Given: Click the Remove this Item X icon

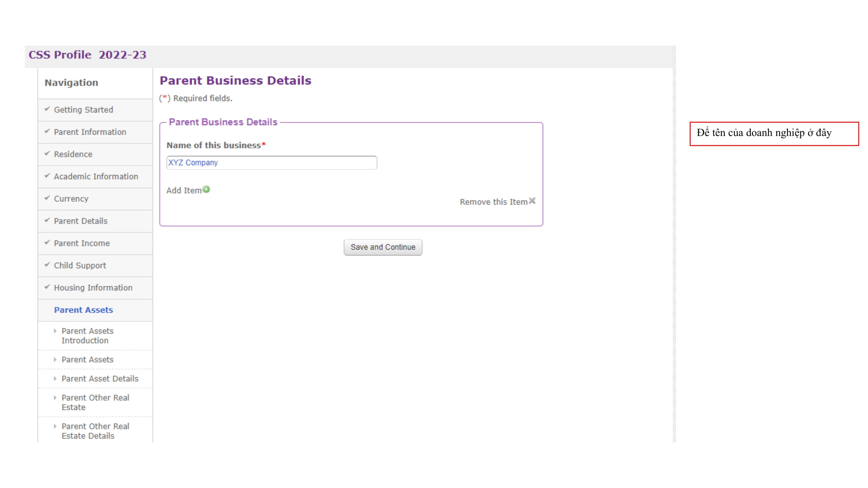Looking at the screenshot, I should (x=532, y=201).
